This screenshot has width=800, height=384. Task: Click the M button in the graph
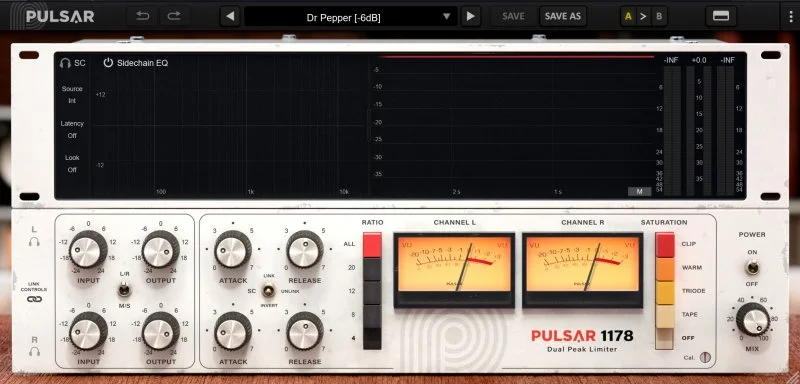[x=639, y=192]
